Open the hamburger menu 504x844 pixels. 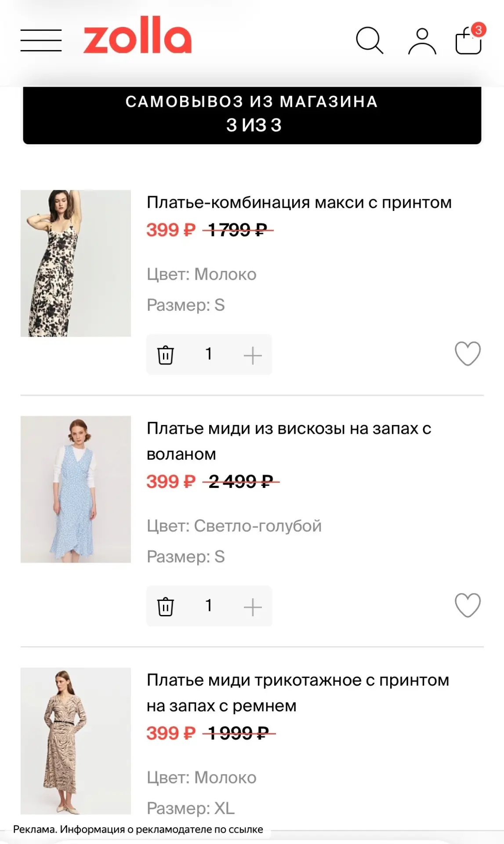tap(41, 40)
